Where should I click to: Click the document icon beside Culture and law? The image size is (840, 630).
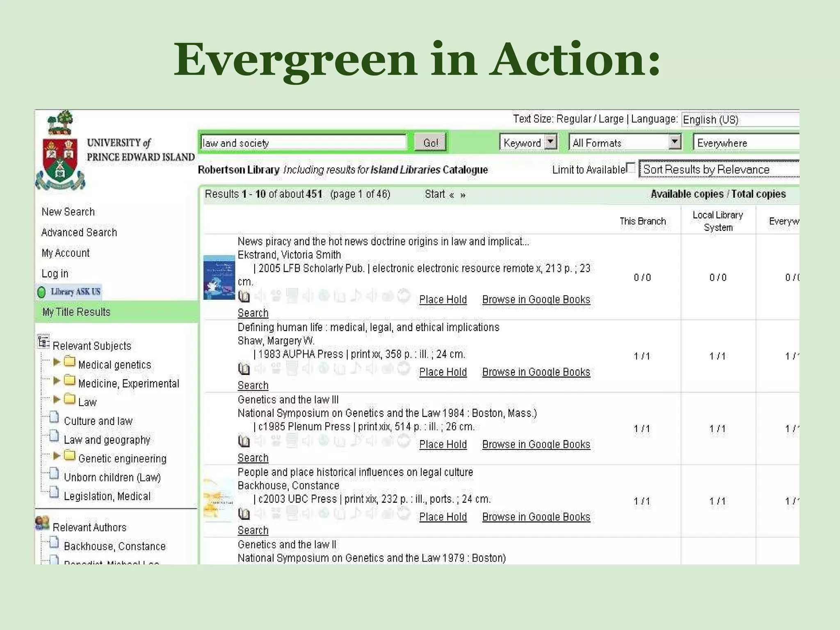54,418
